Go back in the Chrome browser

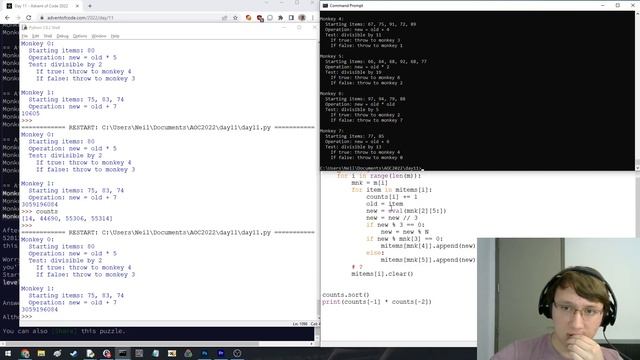[7, 18]
